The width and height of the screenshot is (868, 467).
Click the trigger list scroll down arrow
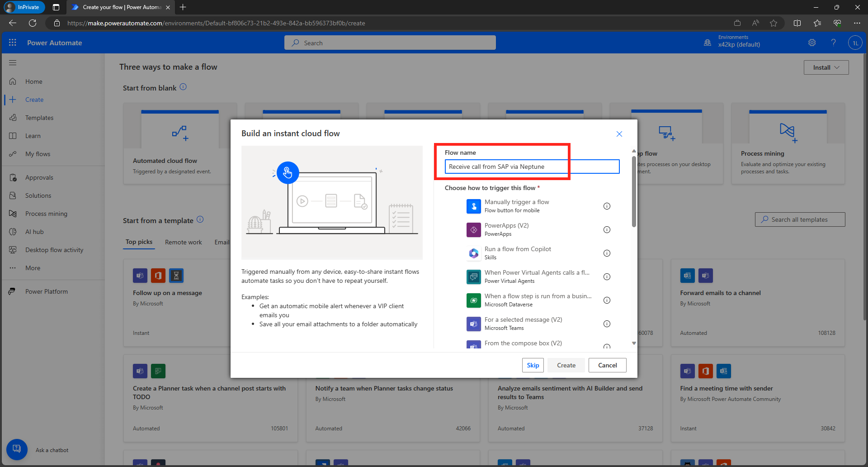(x=634, y=343)
